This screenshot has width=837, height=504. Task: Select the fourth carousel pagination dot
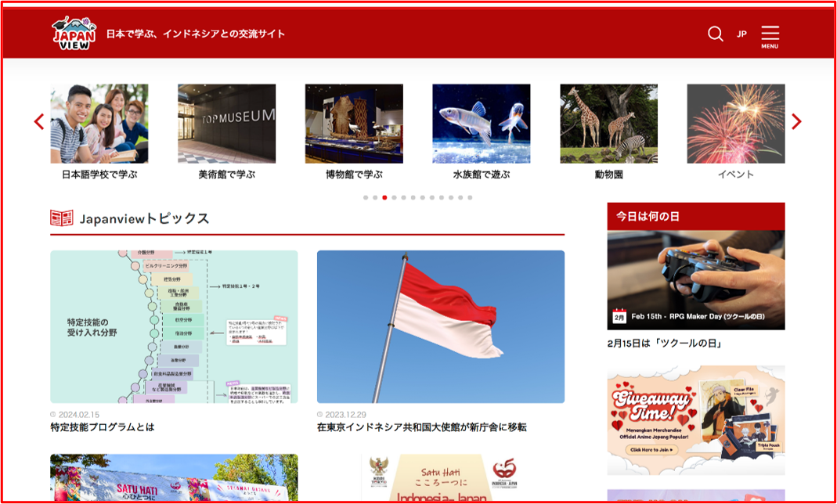click(394, 198)
